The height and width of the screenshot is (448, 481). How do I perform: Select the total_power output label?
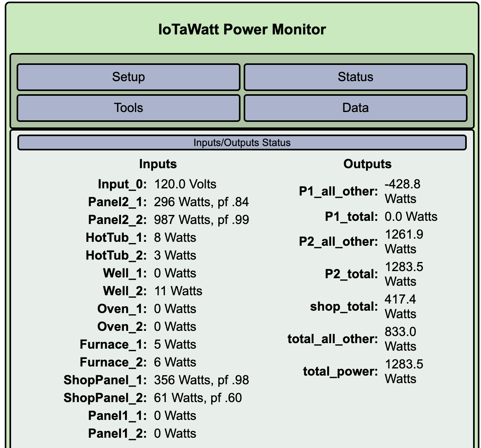tap(340, 372)
